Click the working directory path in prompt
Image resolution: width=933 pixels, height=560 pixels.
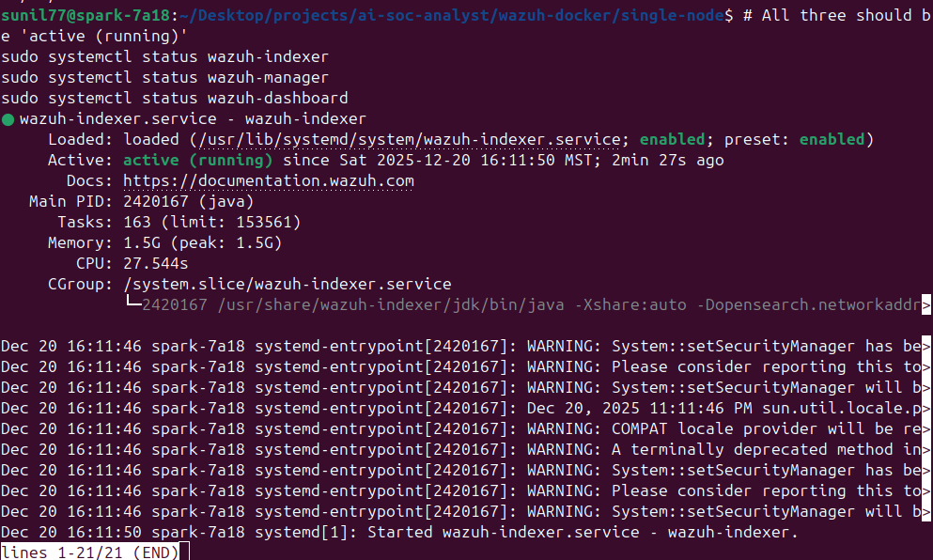(x=452, y=15)
